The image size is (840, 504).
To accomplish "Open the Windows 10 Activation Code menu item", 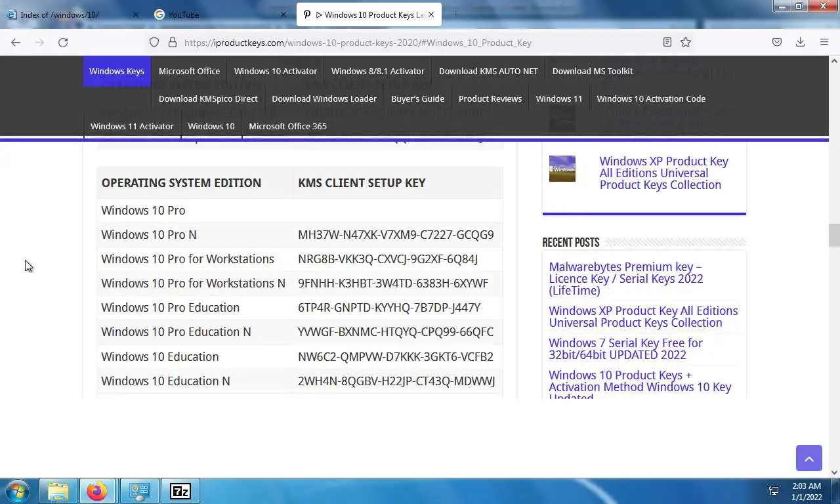I will tap(651, 98).
